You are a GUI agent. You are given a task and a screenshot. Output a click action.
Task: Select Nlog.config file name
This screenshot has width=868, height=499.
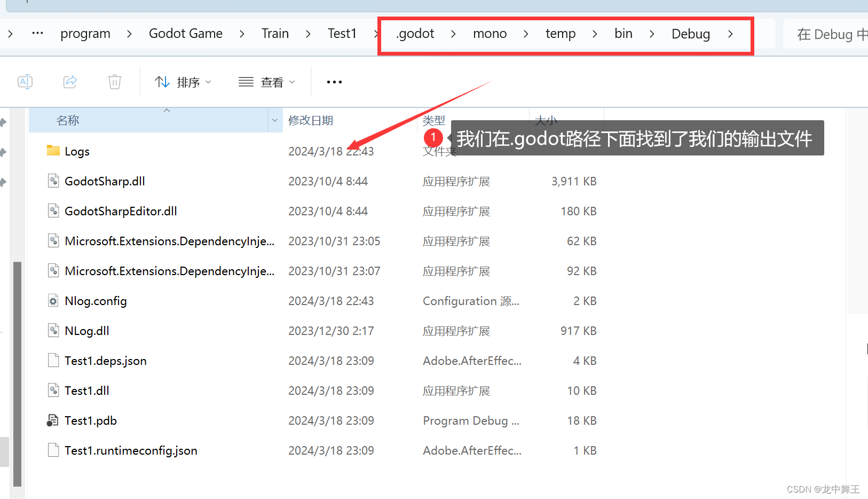coord(96,301)
